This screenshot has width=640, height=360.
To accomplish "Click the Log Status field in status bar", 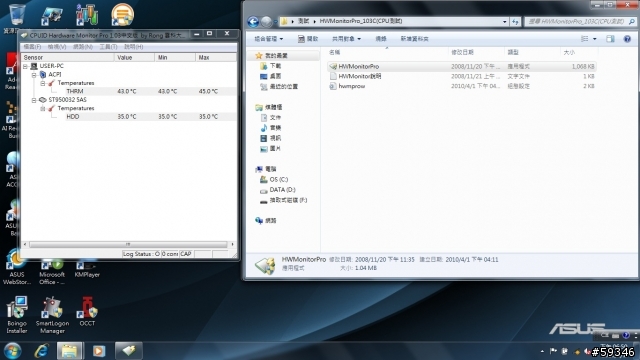I will pyautogui.click(x=141, y=254).
